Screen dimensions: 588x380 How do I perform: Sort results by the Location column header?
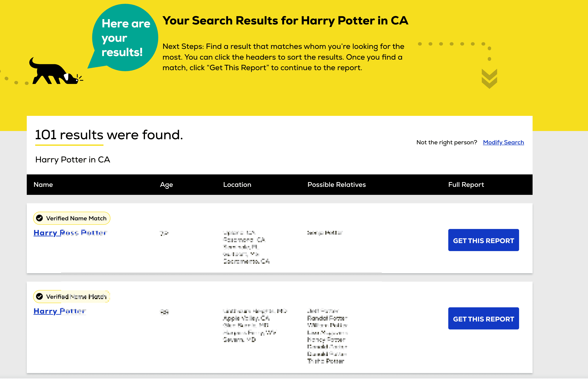(237, 185)
